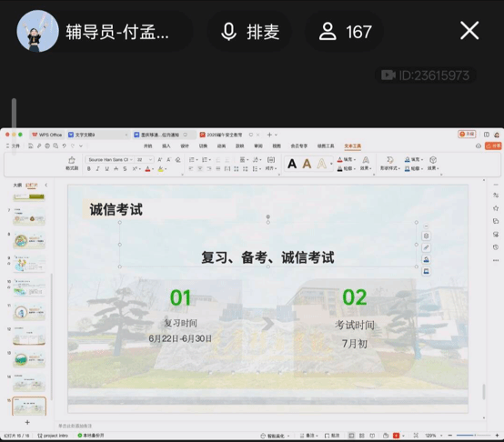
Task: Open the 文件 file menu
Action: click(x=13, y=146)
